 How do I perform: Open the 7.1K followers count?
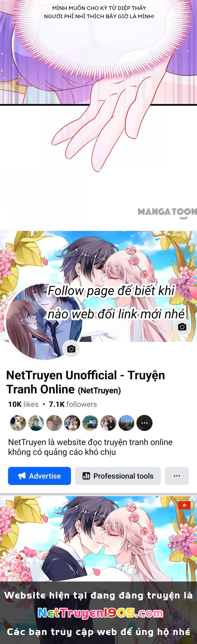(73, 404)
